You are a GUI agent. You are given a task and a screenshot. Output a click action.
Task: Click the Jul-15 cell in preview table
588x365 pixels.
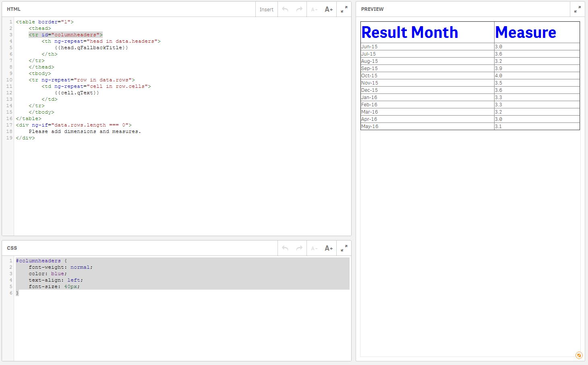point(427,54)
